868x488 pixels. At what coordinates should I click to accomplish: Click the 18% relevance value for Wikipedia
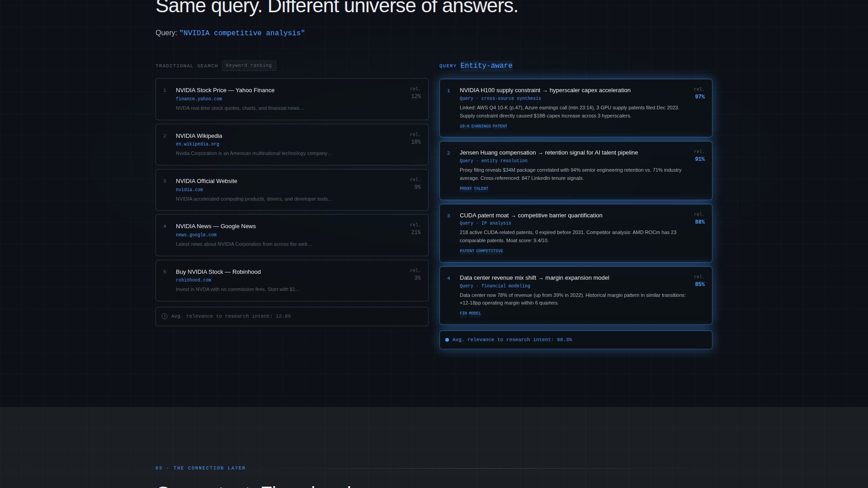coord(416,142)
